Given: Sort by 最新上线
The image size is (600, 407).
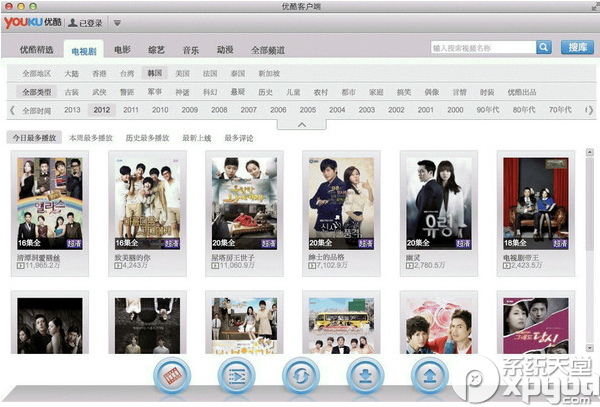Looking at the screenshot, I should (x=197, y=138).
